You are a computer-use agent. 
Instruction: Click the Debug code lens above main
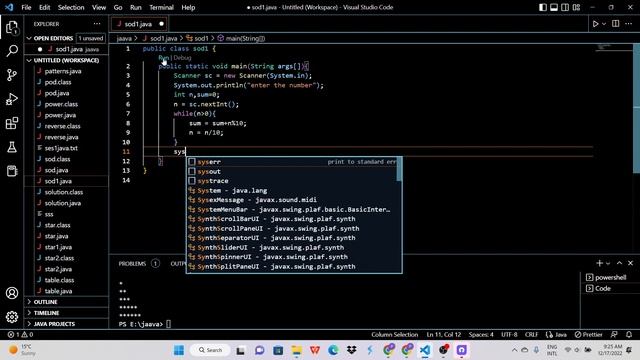[x=182, y=58]
